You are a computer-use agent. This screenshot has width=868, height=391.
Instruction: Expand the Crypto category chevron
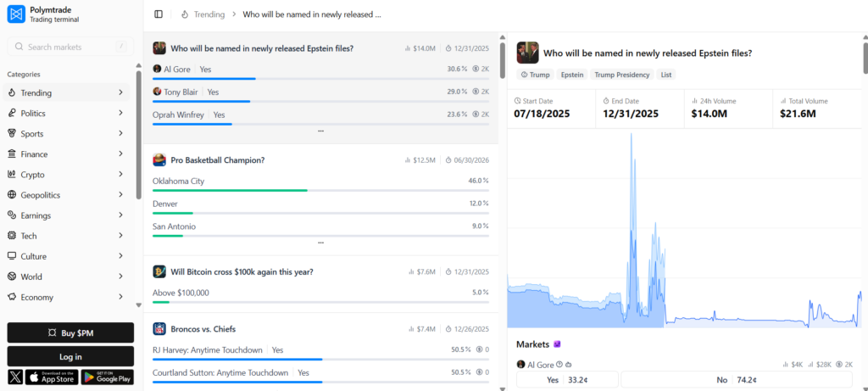120,175
